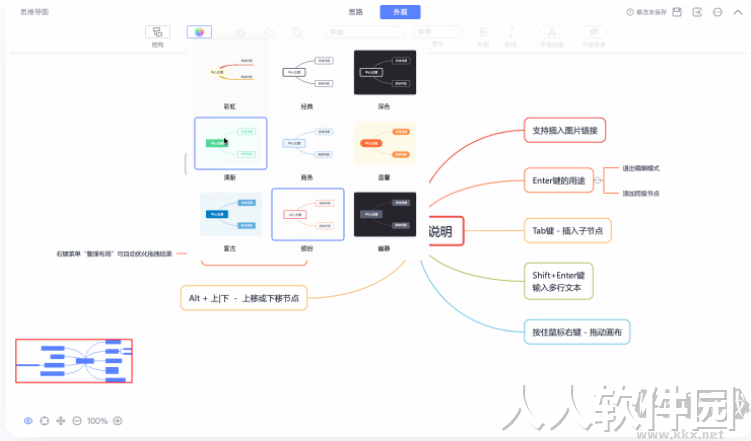
Task: Click the node background paint icon
Action: tap(593, 32)
